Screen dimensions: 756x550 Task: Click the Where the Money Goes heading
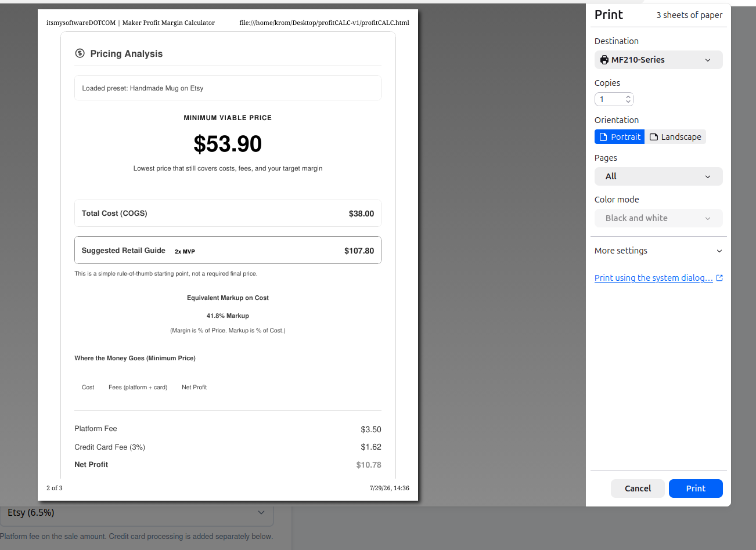pos(135,358)
